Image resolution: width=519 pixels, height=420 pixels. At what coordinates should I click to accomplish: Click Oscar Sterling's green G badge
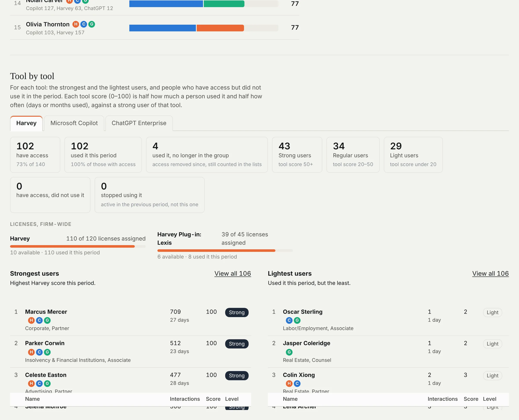click(297, 320)
